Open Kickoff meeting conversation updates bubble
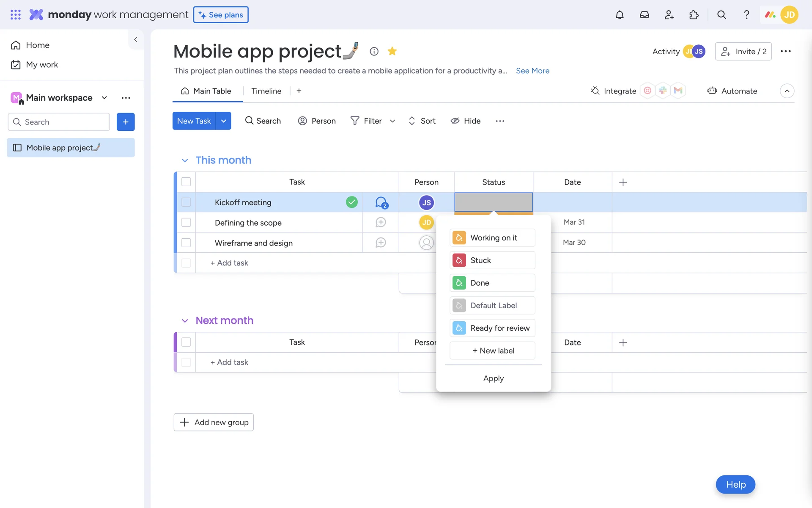The width and height of the screenshot is (812, 508). [381, 202]
